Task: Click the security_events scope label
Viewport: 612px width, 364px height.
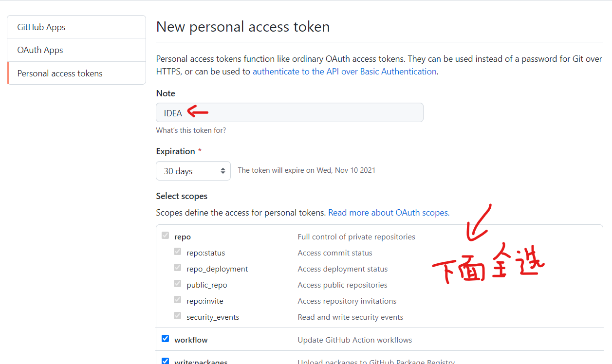Action: tap(213, 317)
